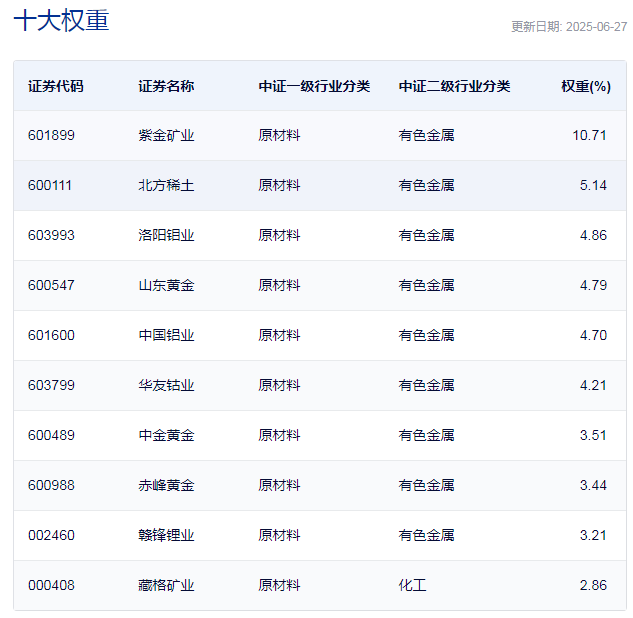Select stock code 603993

tap(51, 235)
